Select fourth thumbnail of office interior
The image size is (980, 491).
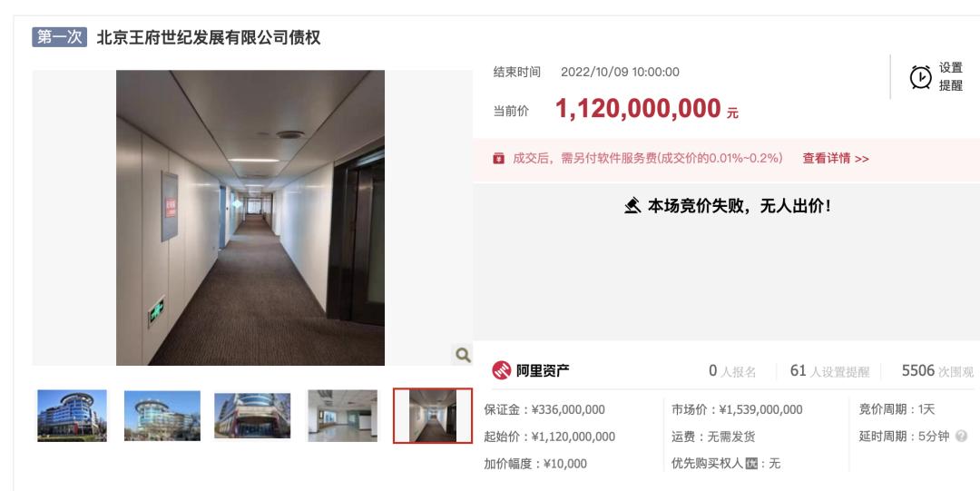342,416
